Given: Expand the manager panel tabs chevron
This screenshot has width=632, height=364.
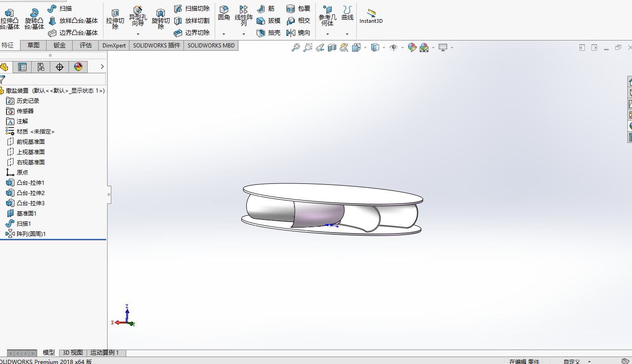Looking at the screenshot, I should pyautogui.click(x=102, y=67).
